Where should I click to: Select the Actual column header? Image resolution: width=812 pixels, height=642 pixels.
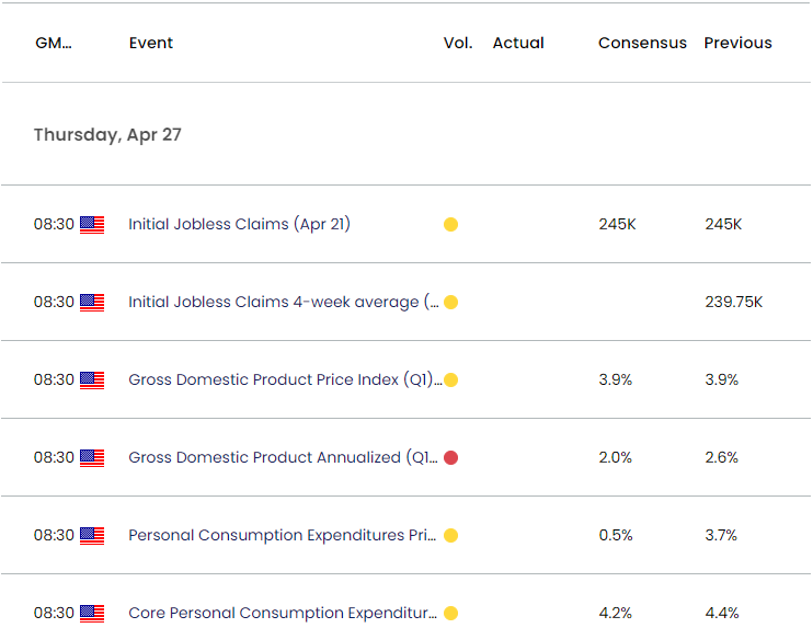click(518, 43)
